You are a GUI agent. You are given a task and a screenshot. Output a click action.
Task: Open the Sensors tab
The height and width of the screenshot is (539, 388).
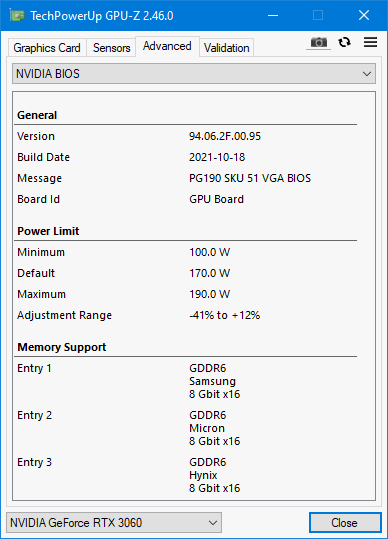(112, 48)
